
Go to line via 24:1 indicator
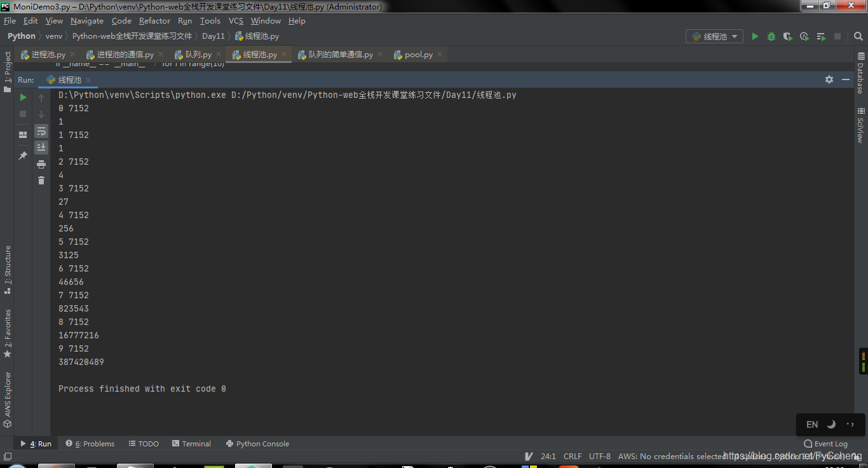[x=548, y=456]
